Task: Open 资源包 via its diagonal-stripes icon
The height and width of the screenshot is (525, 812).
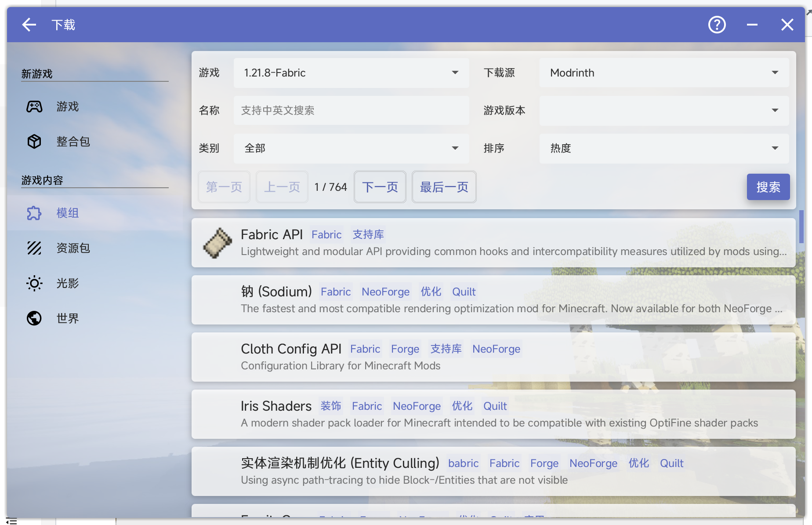Action: [34, 248]
